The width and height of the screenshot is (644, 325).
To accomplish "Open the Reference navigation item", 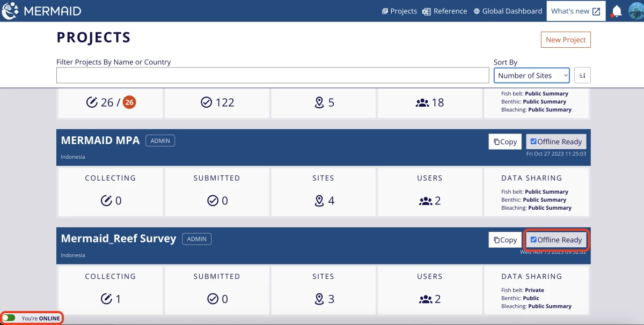I will tap(444, 11).
